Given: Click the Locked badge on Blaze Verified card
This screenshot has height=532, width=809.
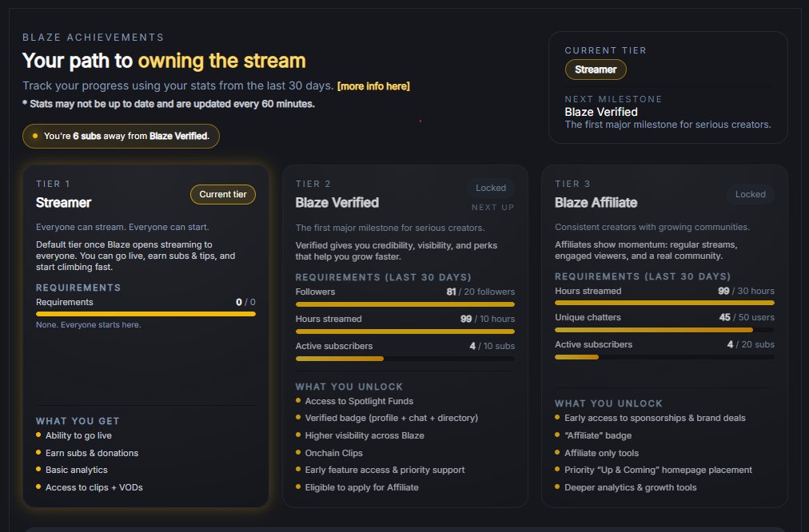Looking at the screenshot, I should [491, 188].
